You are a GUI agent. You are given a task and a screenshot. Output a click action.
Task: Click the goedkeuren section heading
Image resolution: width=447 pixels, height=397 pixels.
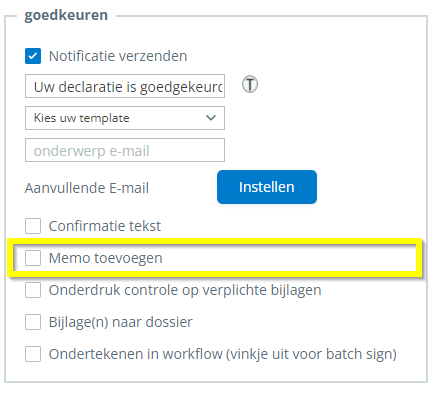pos(66,15)
